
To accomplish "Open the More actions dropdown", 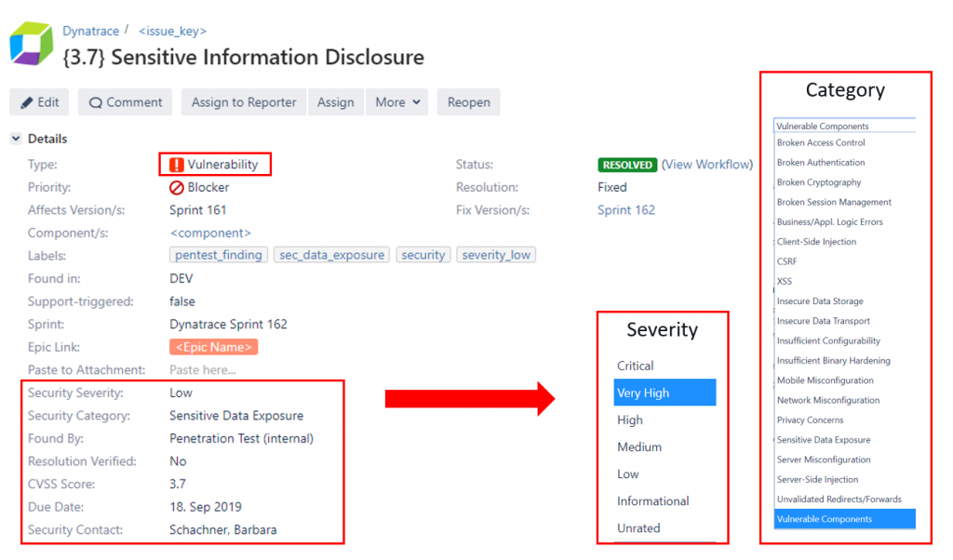I will pos(397,102).
